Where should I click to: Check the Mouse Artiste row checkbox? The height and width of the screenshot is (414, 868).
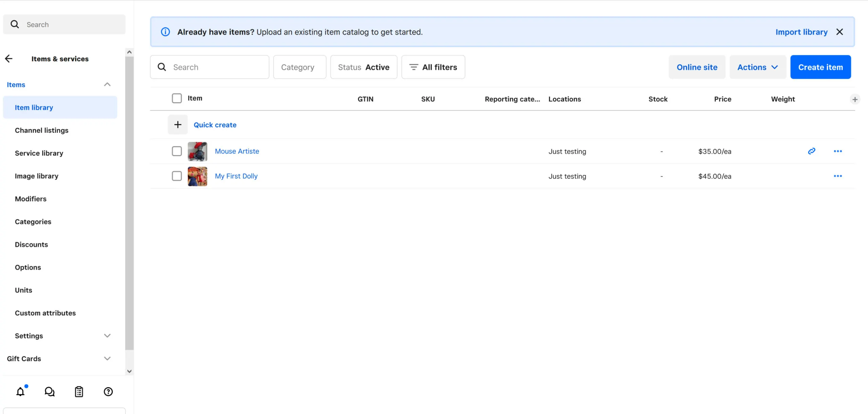[177, 151]
